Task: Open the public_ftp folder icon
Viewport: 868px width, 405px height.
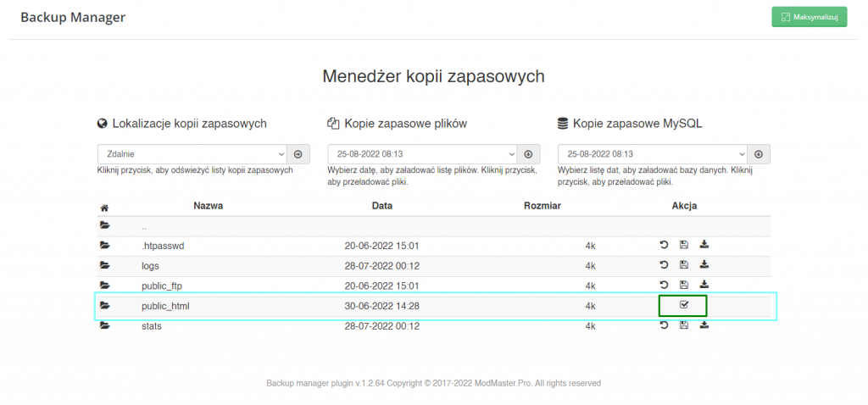Action: (x=104, y=285)
